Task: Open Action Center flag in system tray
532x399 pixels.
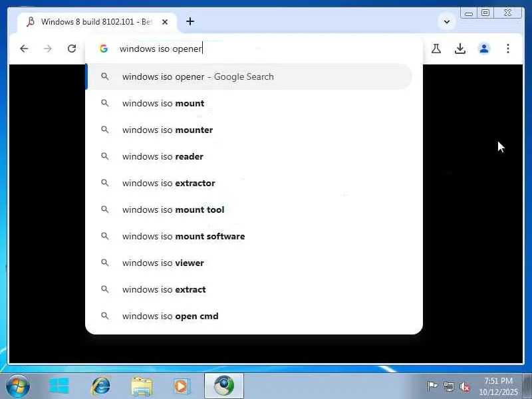Action: click(x=432, y=386)
